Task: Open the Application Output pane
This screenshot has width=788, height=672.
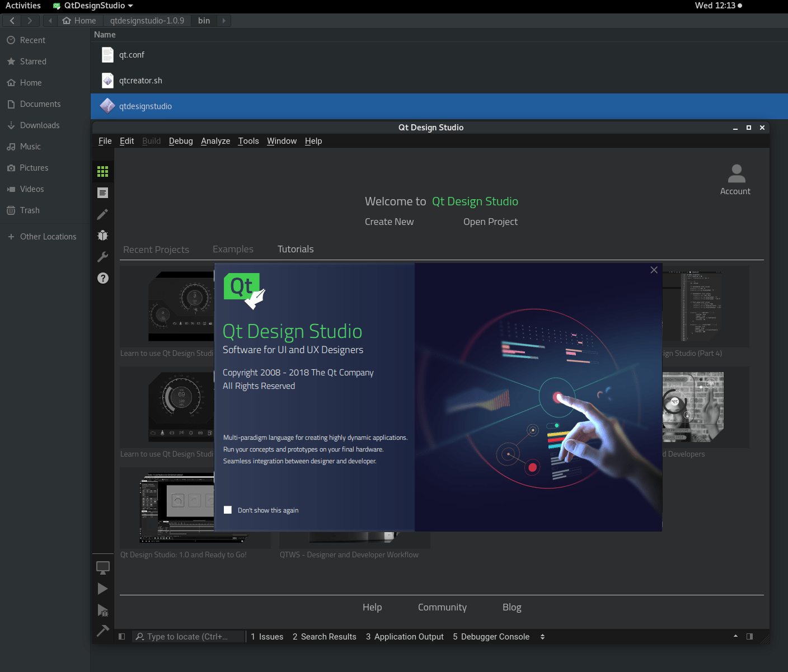Action: click(405, 636)
